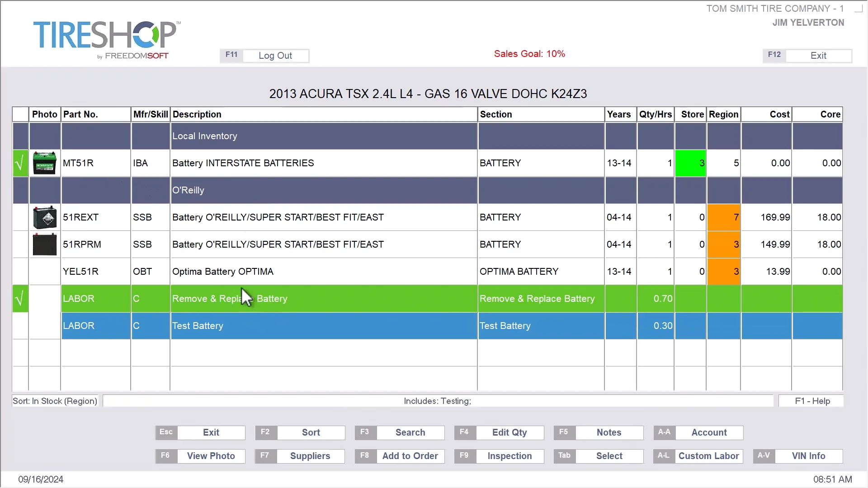Click the Log Out button
This screenshot has width=868, height=488.
pos(264,56)
